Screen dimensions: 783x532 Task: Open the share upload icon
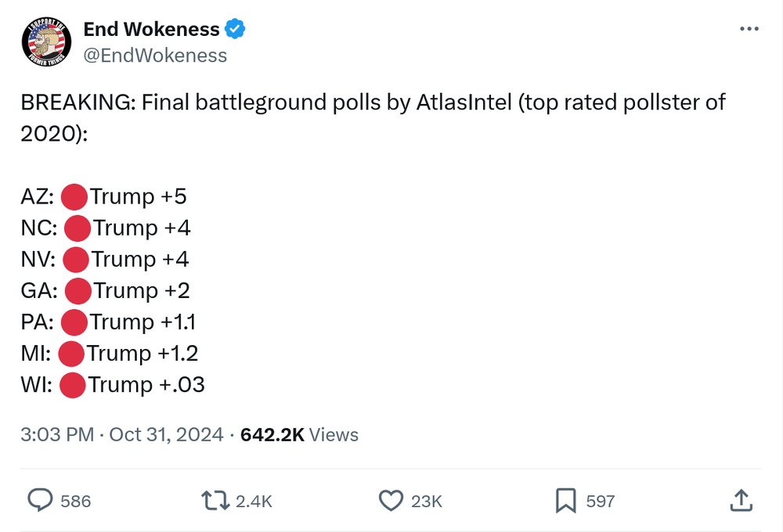pyautogui.click(x=742, y=501)
